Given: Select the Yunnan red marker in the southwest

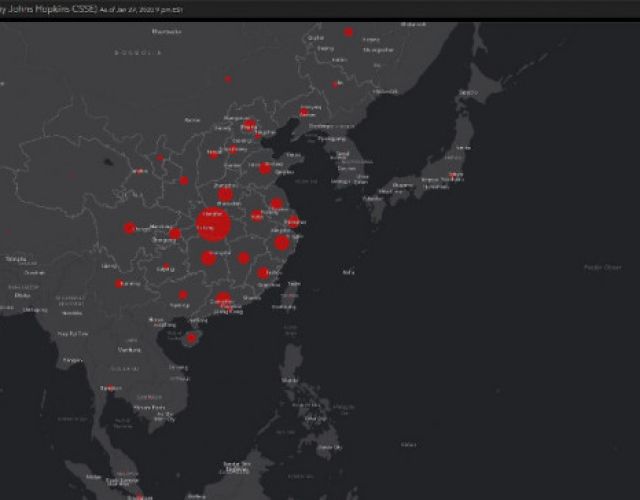Looking at the screenshot, I should point(119,283).
